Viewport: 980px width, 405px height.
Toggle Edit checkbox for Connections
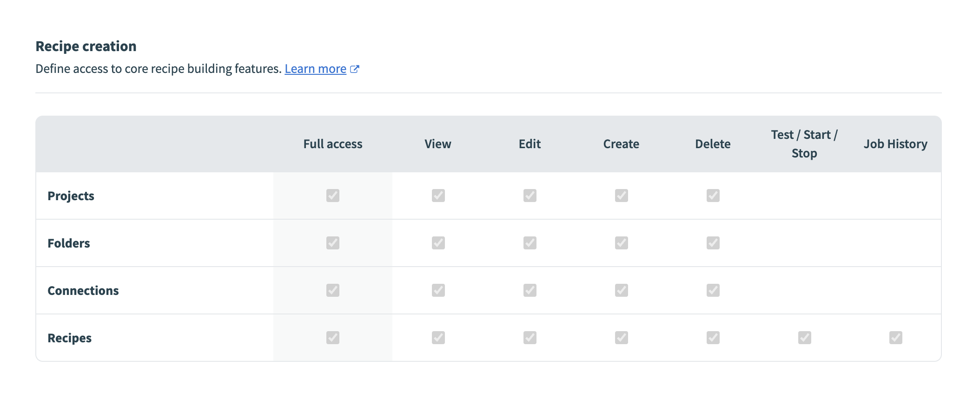(x=530, y=290)
